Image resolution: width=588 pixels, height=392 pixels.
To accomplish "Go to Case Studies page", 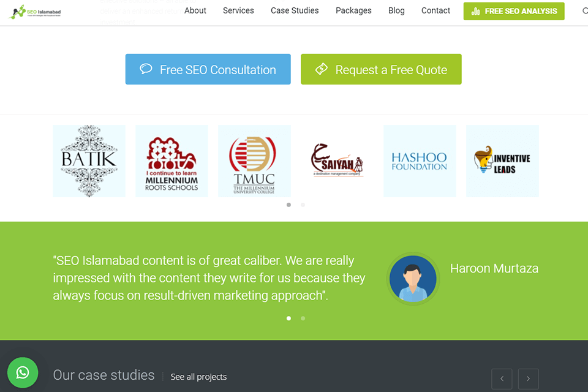I will pyautogui.click(x=295, y=10).
